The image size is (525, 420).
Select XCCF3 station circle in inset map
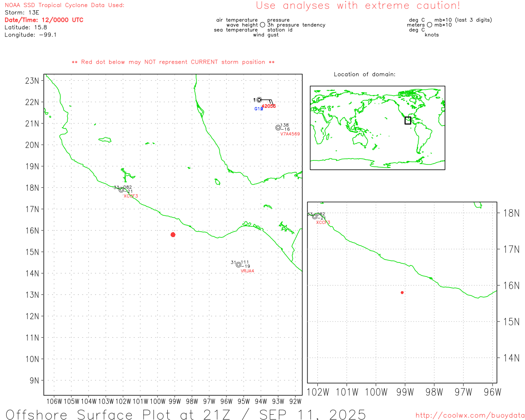[315, 217]
